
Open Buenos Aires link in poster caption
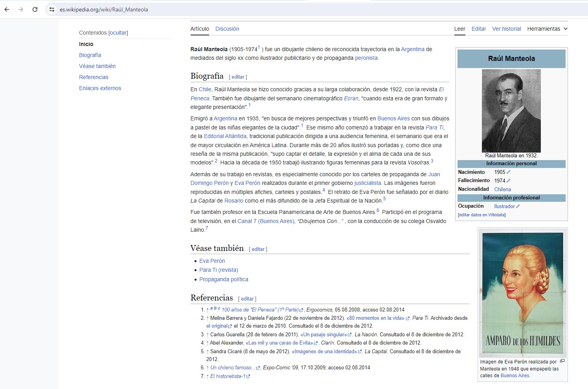515,376
